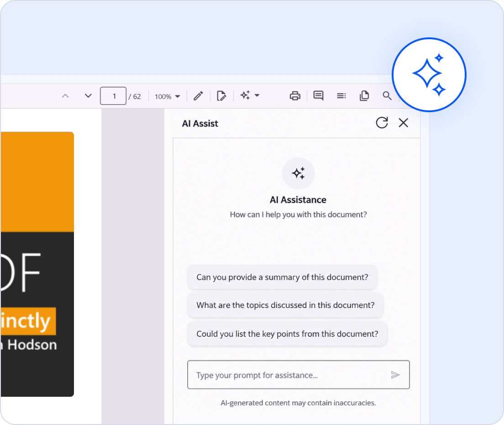504x425 pixels.
Task: Open the search magnifier tool
Action: (x=387, y=96)
